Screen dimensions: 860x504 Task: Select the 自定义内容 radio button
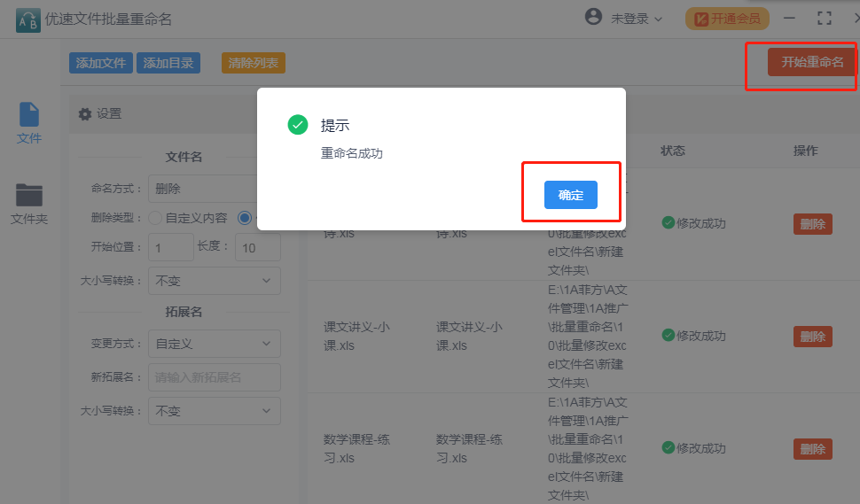[155, 218]
